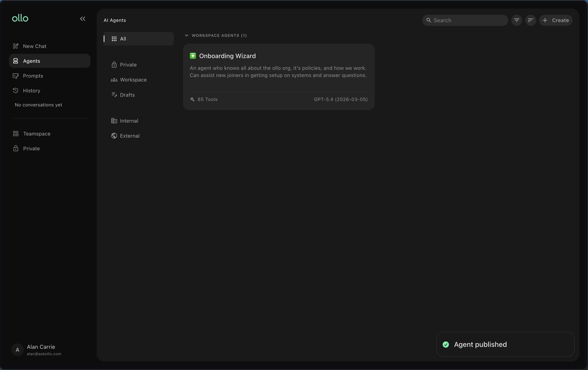Filter agents by Workspace
This screenshot has height=370, width=588.
(x=139, y=80)
